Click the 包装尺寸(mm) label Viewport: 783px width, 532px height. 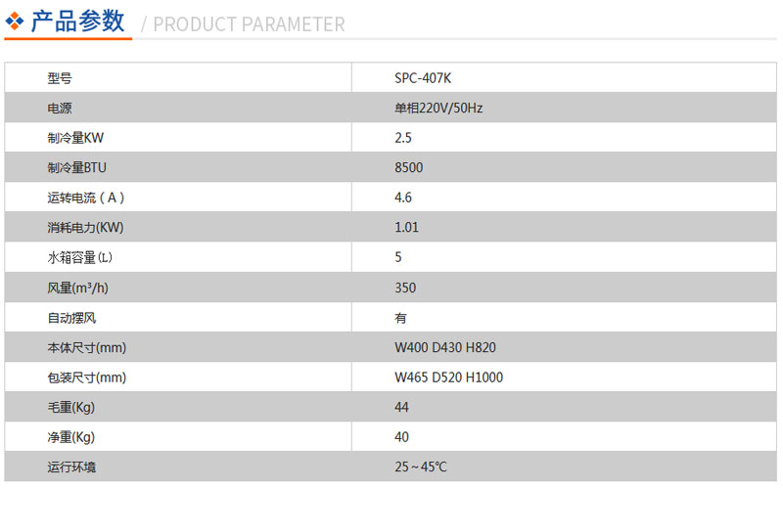coord(87,377)
